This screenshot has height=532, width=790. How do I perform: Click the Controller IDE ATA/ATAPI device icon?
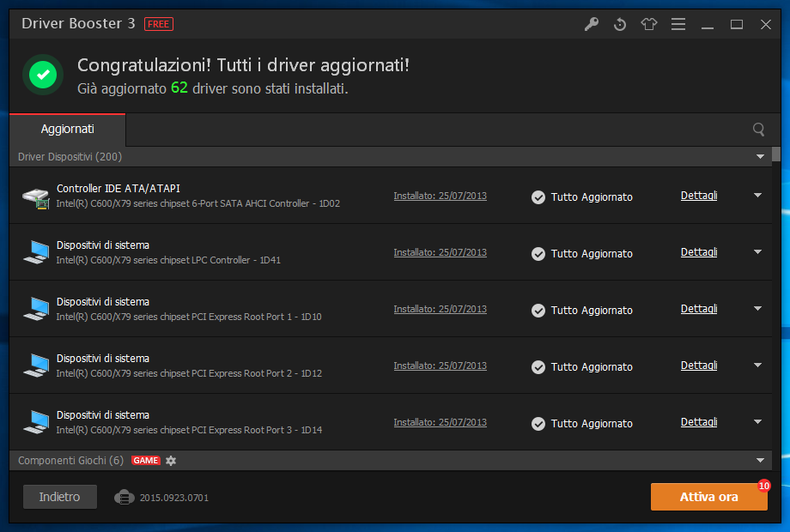[x=36, y=198]
